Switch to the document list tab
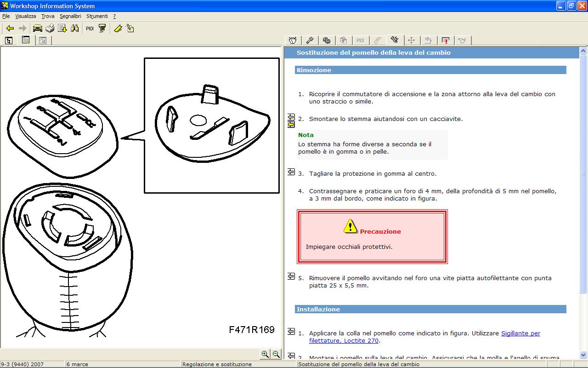 [26, 40]
